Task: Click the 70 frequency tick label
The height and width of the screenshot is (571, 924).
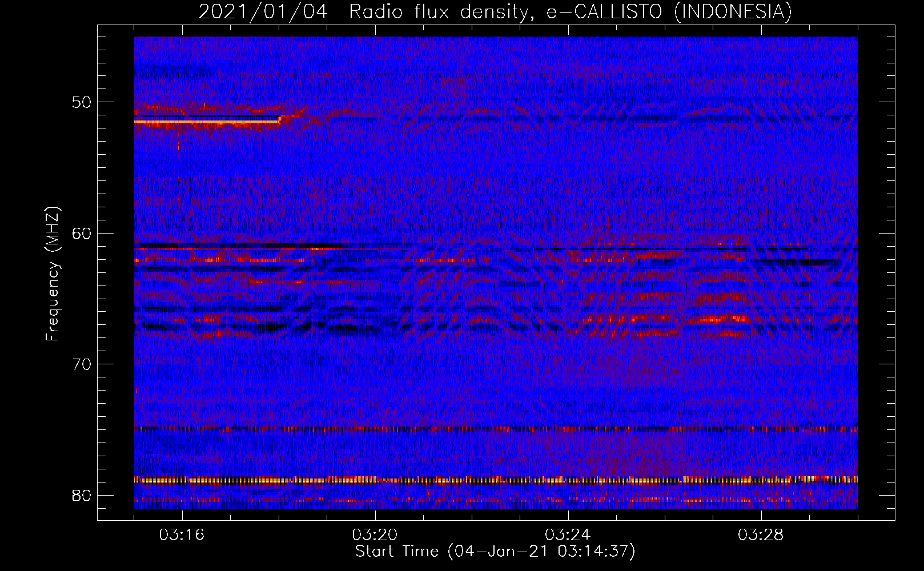Action: (x=82, y=364)
